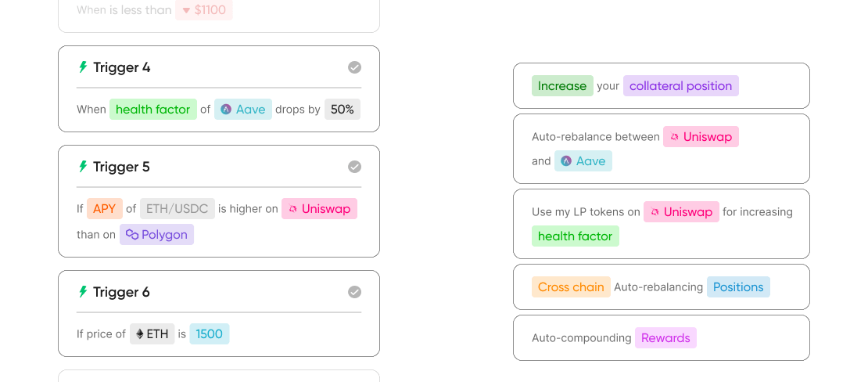
Task: Click the collateral position tag
Action: [680, 86]
